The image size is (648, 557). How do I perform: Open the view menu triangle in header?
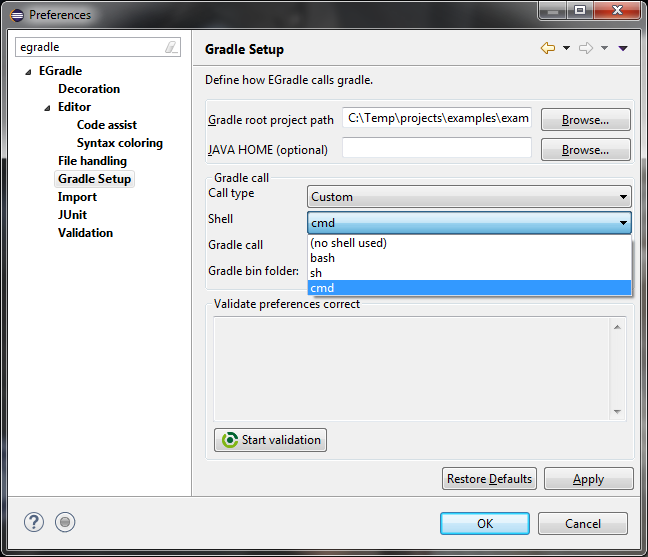click(623, 49)
